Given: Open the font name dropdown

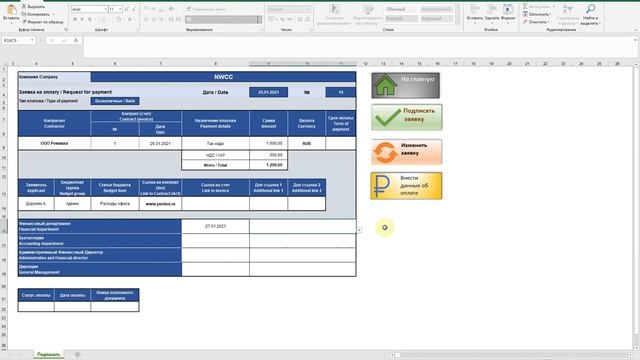Looking at the screenshot, I should 105,9.
